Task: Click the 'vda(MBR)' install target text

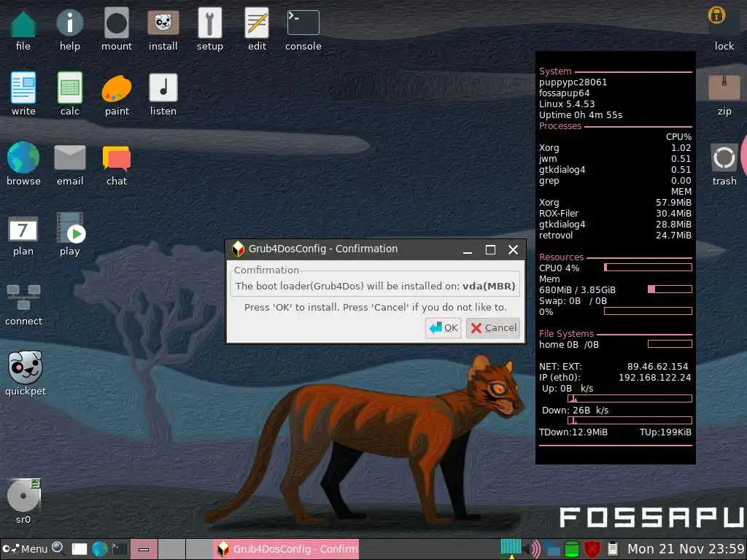Action: (489, 286)
